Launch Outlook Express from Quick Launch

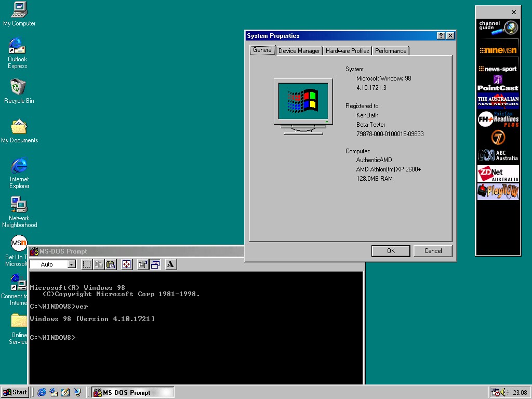coord(54,392)
